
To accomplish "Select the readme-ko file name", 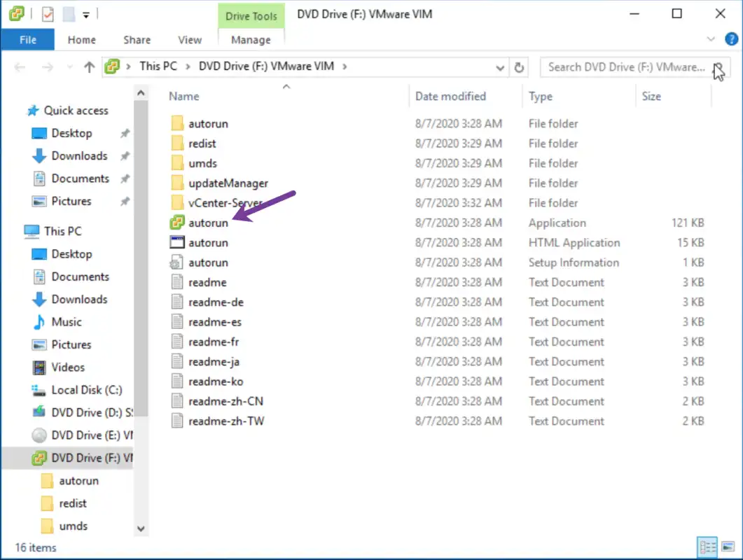I will pos(216,381).
